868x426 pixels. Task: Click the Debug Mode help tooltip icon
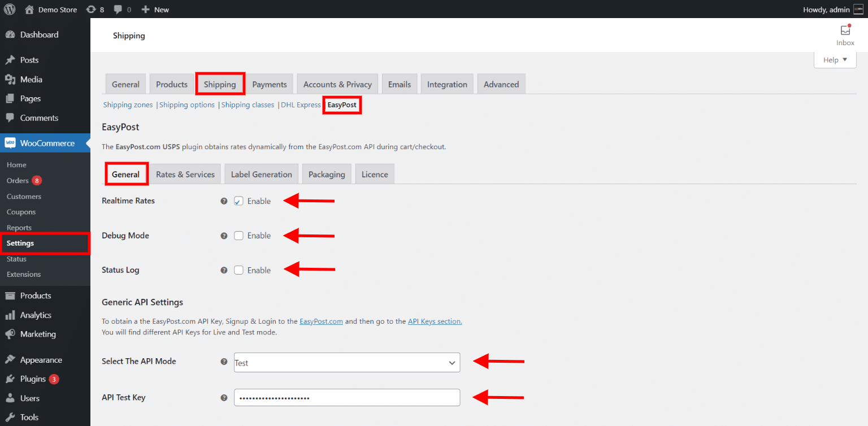[224, 236]
